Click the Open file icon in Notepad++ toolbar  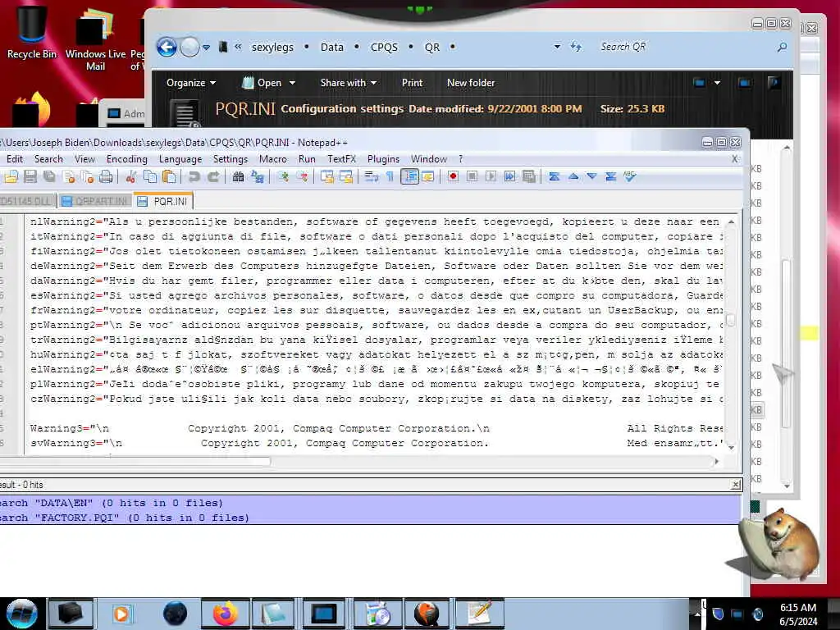pos(11,176)
